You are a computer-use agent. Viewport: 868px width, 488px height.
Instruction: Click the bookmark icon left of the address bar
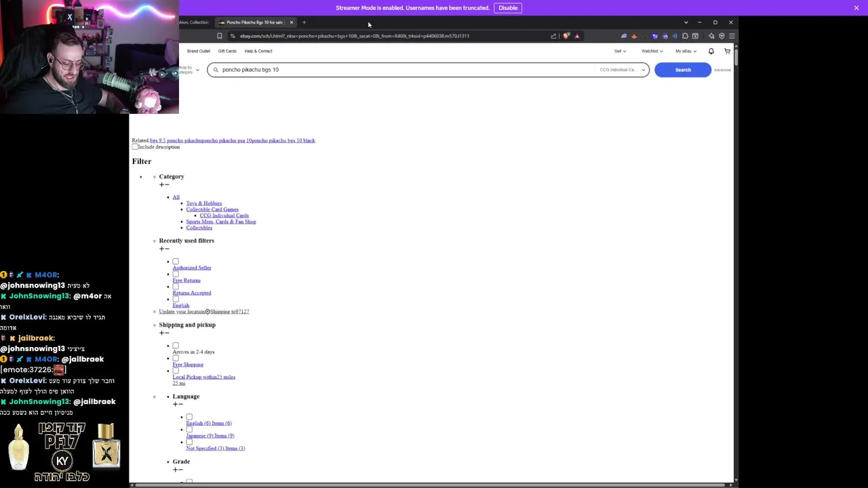(x=219, y=36)
